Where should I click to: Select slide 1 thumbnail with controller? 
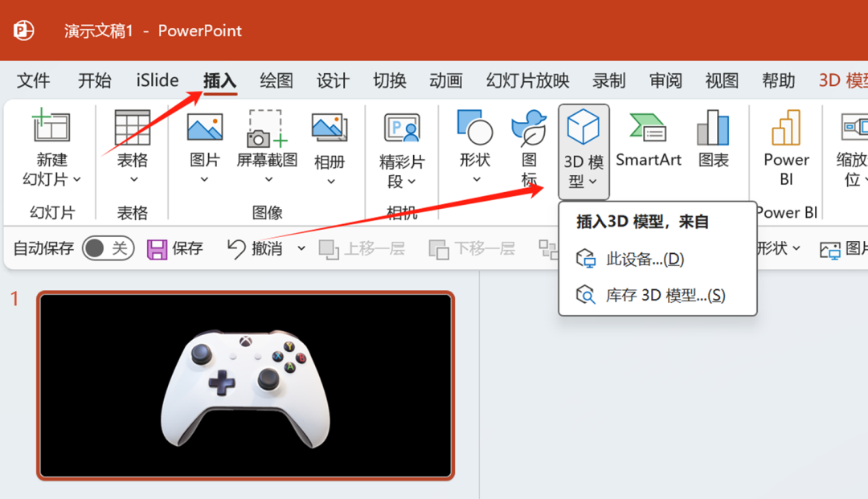click(x=245, y=385)
